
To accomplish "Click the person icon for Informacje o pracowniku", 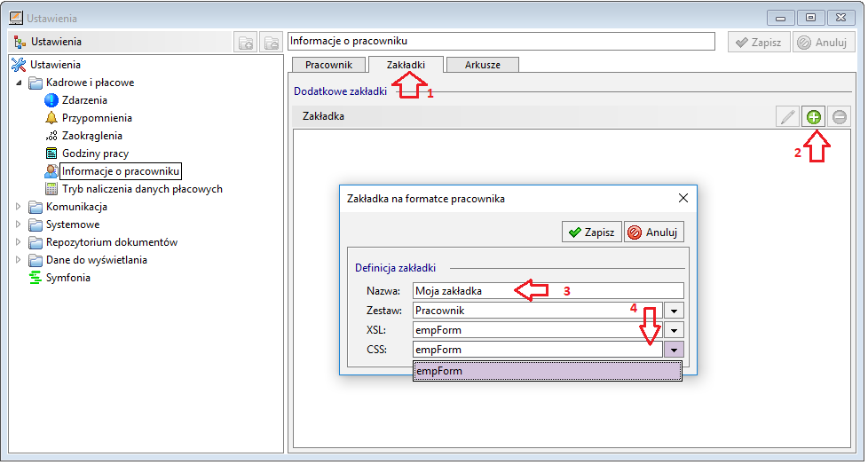I will [x=51, y=171].
